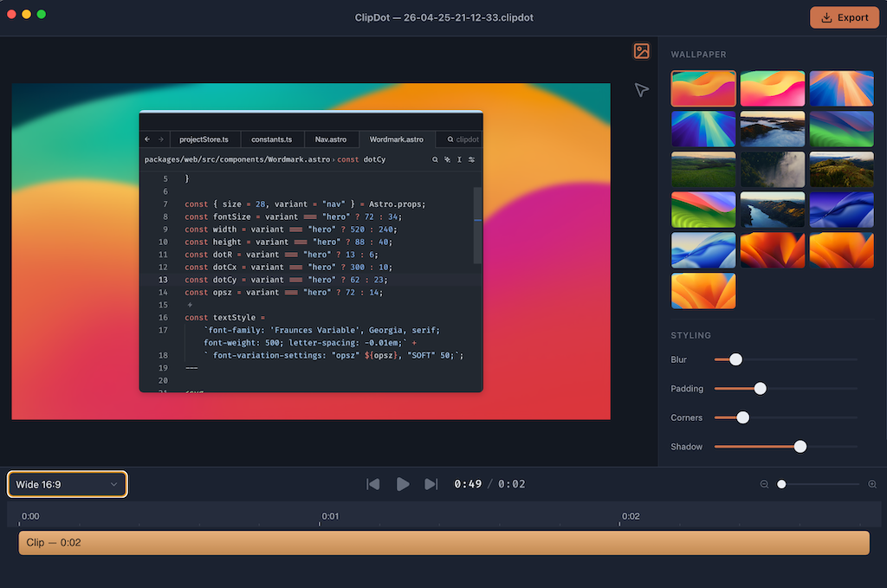Adjust the Blur slider
887x588 pixels.
tap(735, 359)
